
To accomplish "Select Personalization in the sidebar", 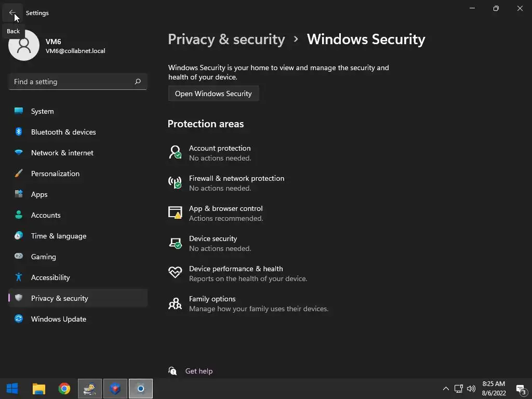I will [x=78, y=174].
